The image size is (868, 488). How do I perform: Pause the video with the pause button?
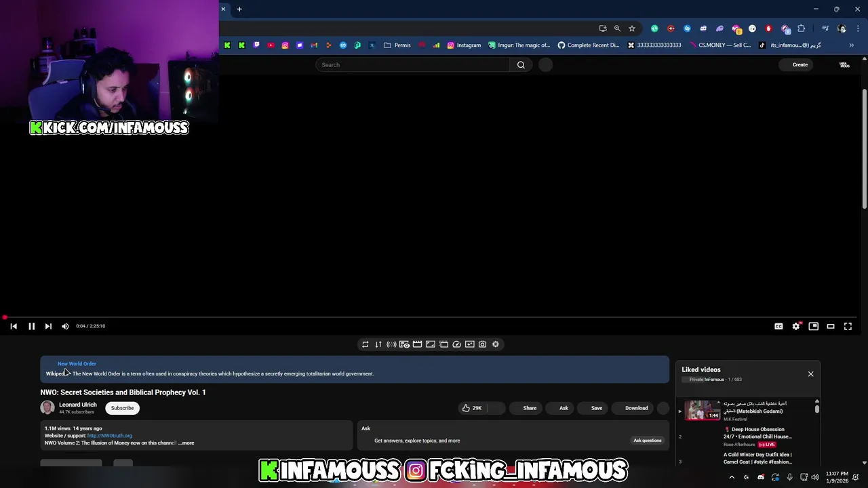(x=31, y=326)
